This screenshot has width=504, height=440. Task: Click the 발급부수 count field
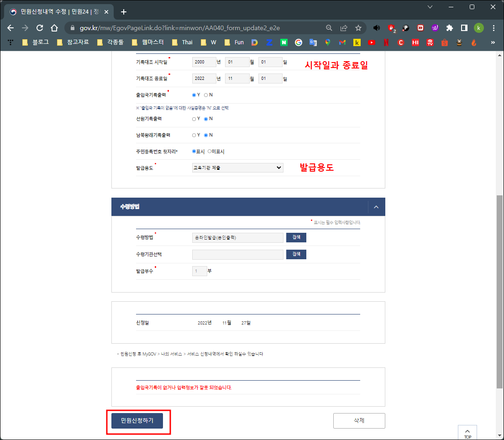(x=199, y=271)
